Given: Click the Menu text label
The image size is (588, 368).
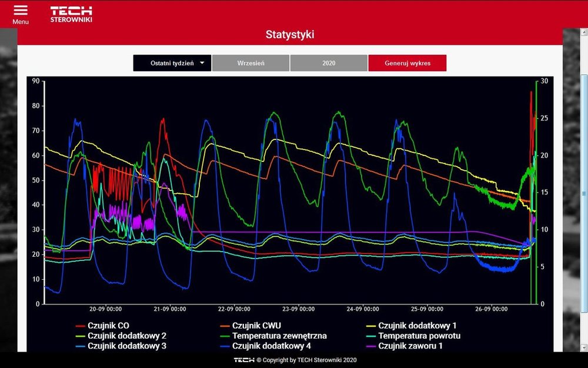Looking at the screenshot, I should 21,22.
